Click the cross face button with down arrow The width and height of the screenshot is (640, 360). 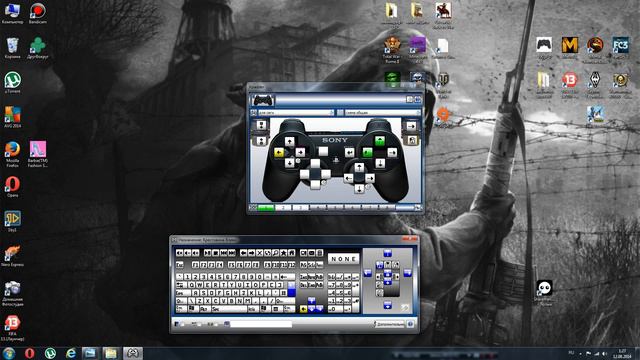click(380, 164)
